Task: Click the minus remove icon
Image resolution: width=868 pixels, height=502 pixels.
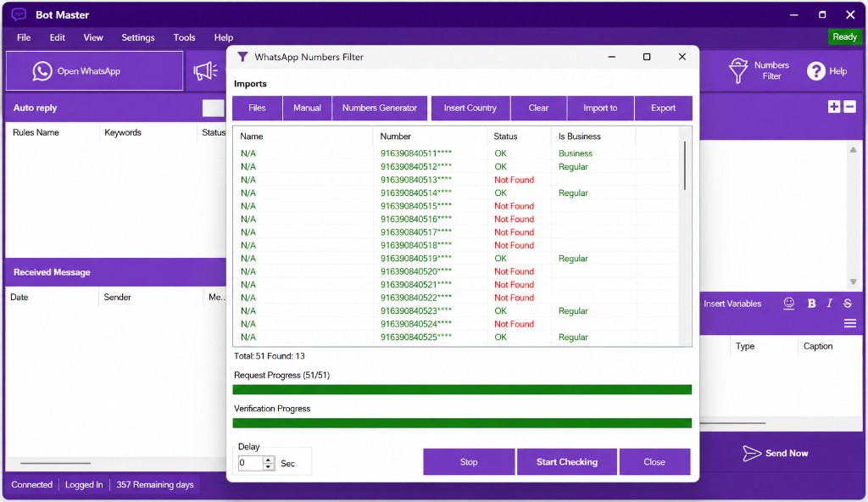Action: (x=849, y=107)
